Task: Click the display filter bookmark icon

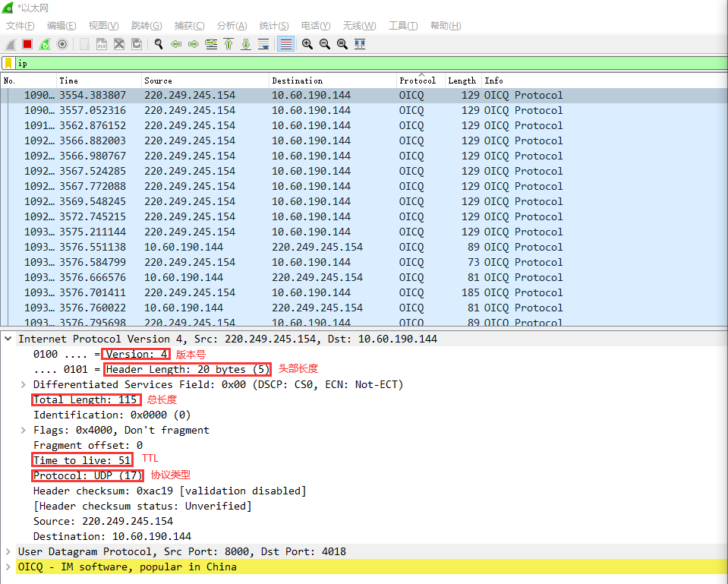Action: click(8, 63)
